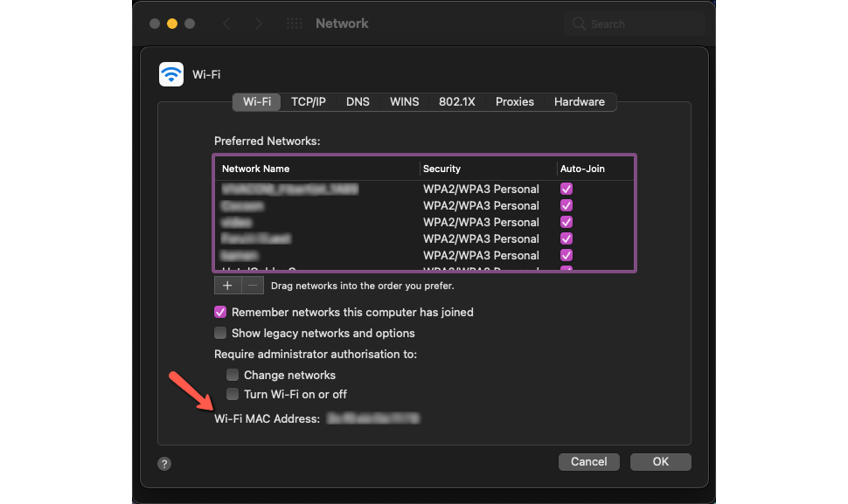Uncheck Auto-Join for the first network
Screen dimensions: 848x504
[x=566, y=189]
